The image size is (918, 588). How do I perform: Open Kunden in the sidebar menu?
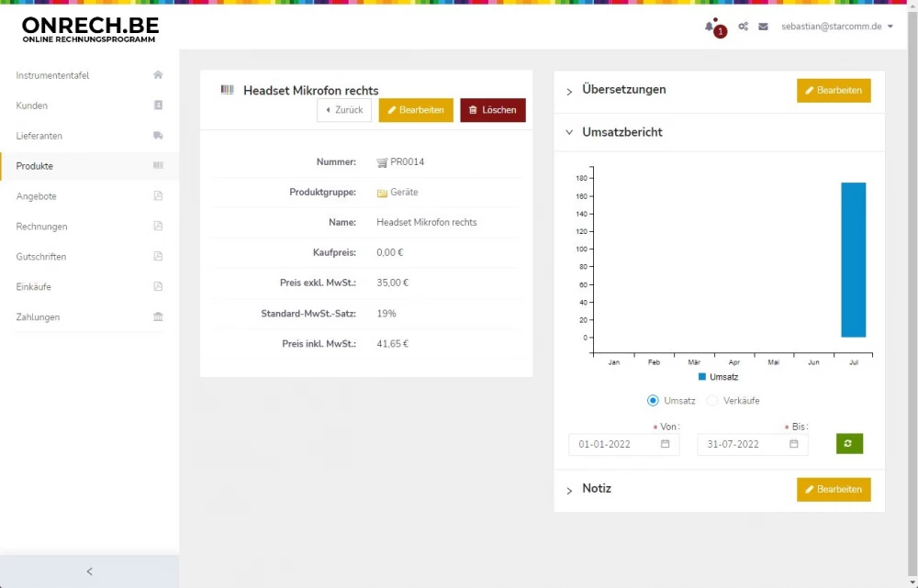(x=32, y=105)
